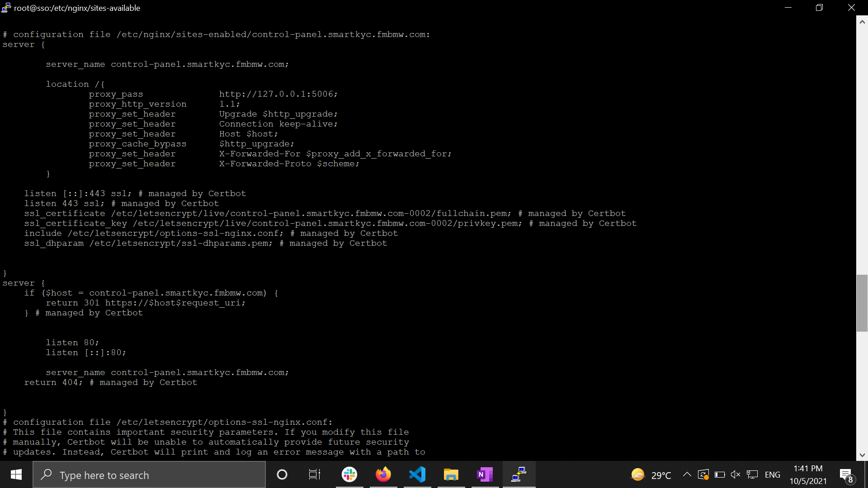This screenshot has height=488, width=868.
Task: Click the Windows Start button
Action: click(16, 475)
